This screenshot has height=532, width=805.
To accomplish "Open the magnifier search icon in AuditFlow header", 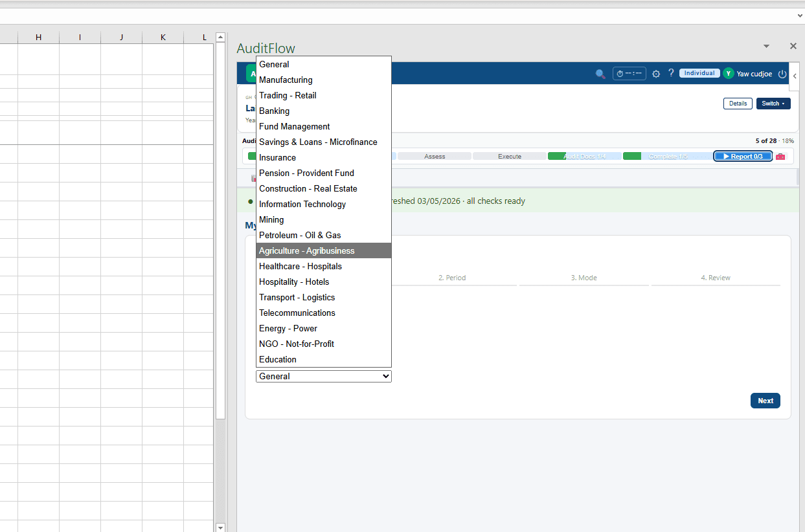I will click(600, 74).
